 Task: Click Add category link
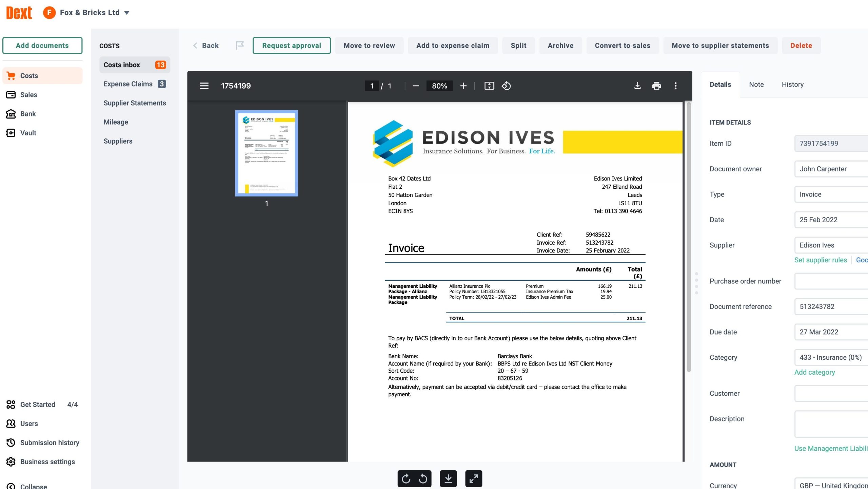pyautogui.click(x=814, y=372)
